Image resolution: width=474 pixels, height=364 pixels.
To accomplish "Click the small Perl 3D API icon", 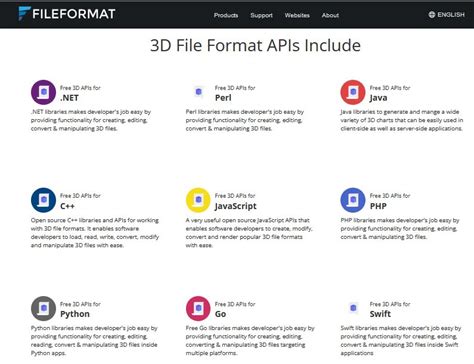I will click(199, 92).
